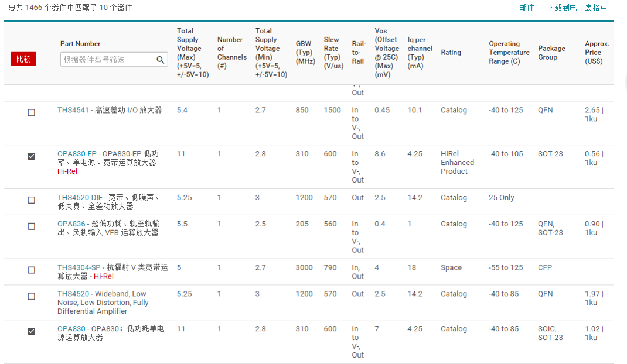The height and width of the screenshot is (364, 627).
Task: Open the THS4520 part number link
Action: click(73, 294)
